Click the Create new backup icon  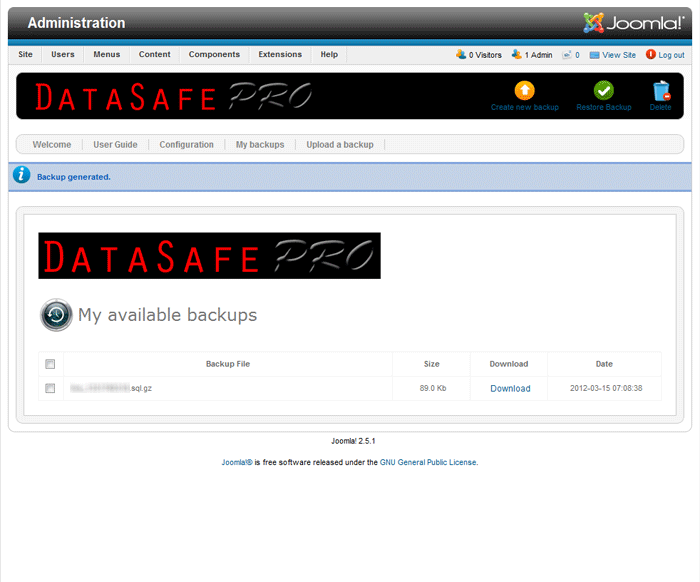tap(525, 90)
